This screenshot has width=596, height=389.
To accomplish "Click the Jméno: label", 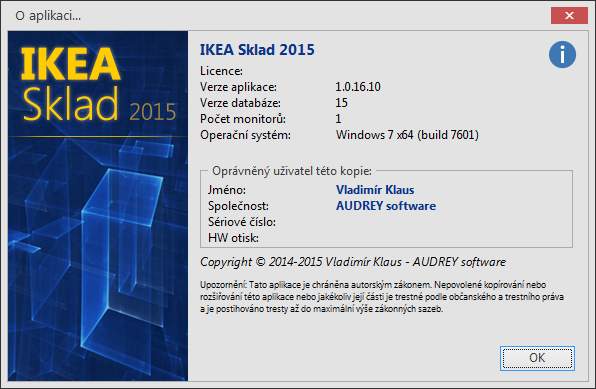I will click(x=227, y=190).
